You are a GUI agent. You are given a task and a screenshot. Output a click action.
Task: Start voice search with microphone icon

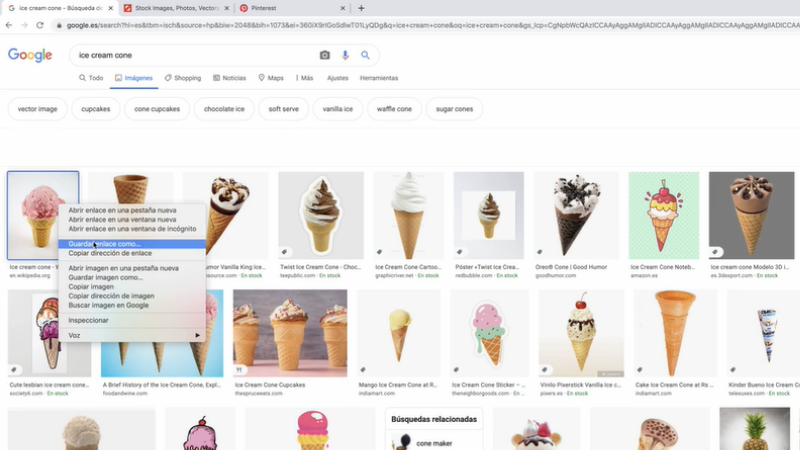(x=345, y=55)
